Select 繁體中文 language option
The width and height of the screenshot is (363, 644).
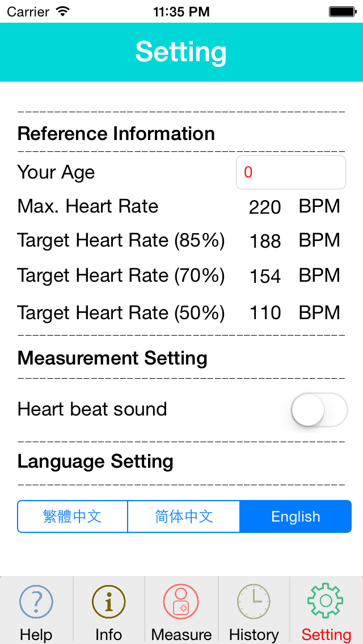tap(73, 516)
